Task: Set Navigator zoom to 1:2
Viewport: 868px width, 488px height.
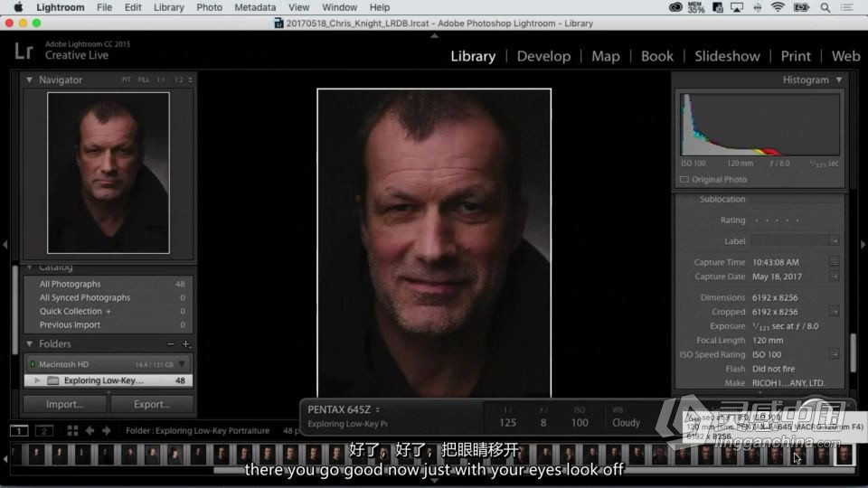Action: 178,80
